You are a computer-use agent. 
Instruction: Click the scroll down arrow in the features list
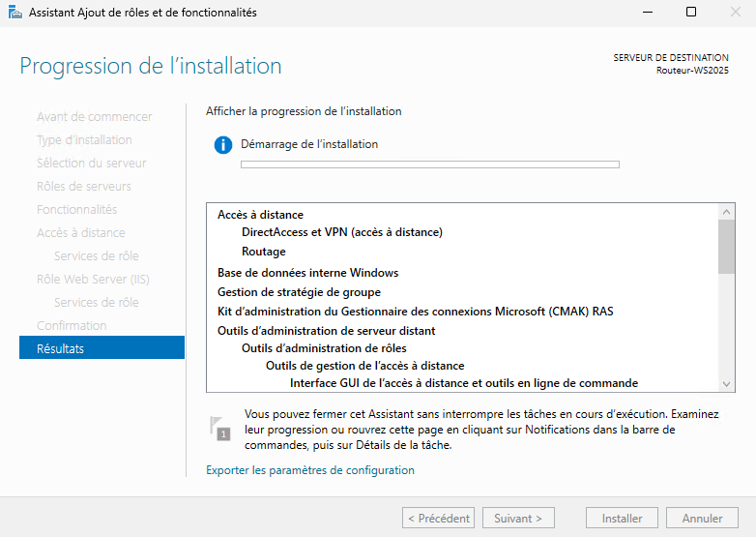pyautogui.click(x=727, y=384)
